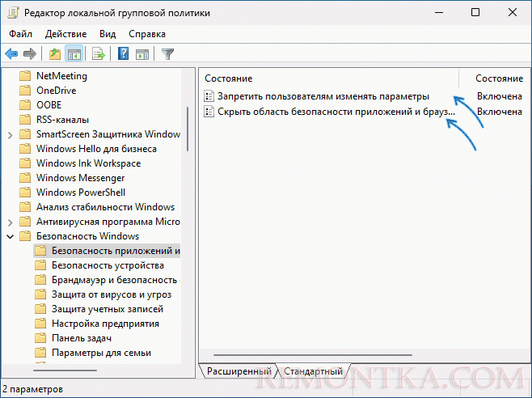The image size is (532, 398).
Task: Select Брандмауэр и безопасность сети node
Action: click(x=116, y=280)
